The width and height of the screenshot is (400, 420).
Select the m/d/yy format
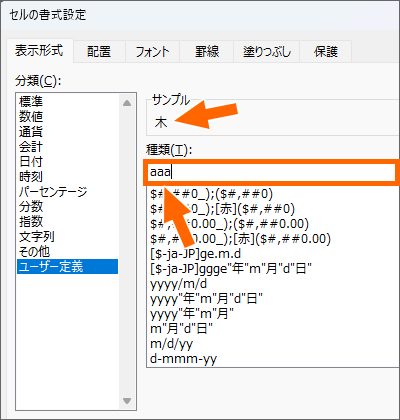273,344
